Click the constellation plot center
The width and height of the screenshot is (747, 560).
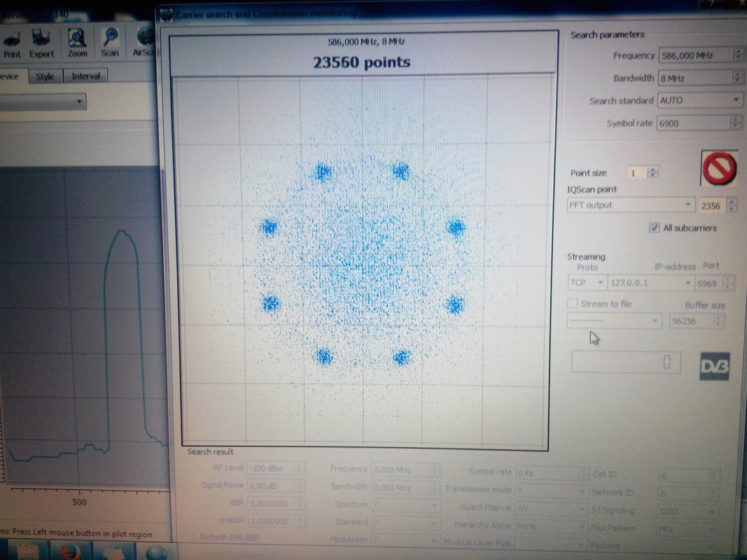363,265
